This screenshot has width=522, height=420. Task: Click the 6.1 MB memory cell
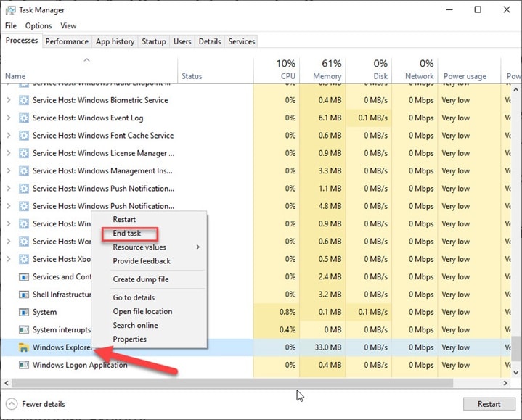coord(322,118)
